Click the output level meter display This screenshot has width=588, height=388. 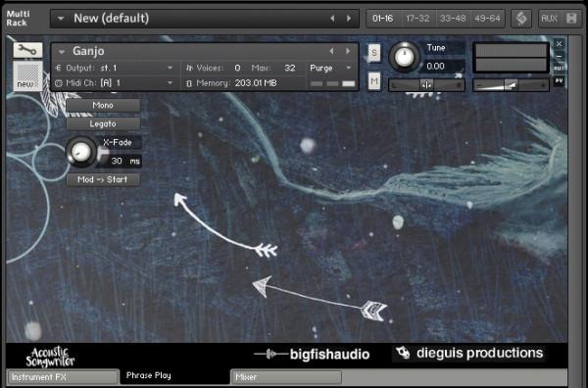(x=511, y=58)
